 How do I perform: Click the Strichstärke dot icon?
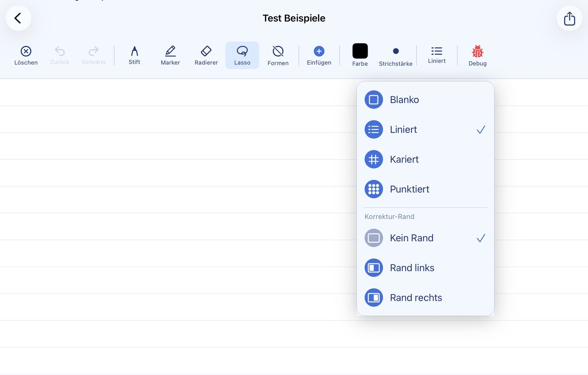396,51
